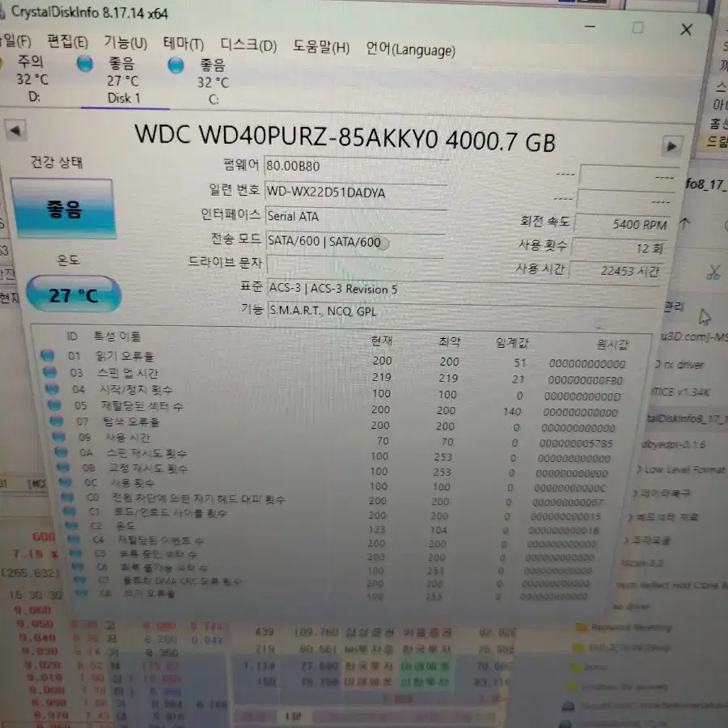Viewport: 728px width, 728px height.
Task: Click scissors cut icon in background window
Action: [x=713, y=272]
